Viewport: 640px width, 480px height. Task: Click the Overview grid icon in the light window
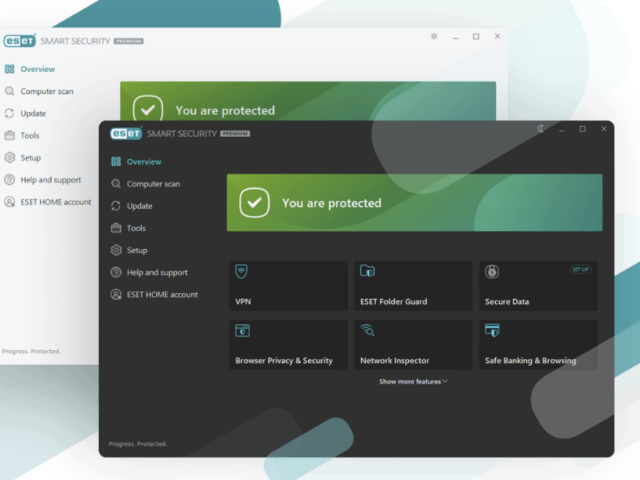click(x=9, y=69)
